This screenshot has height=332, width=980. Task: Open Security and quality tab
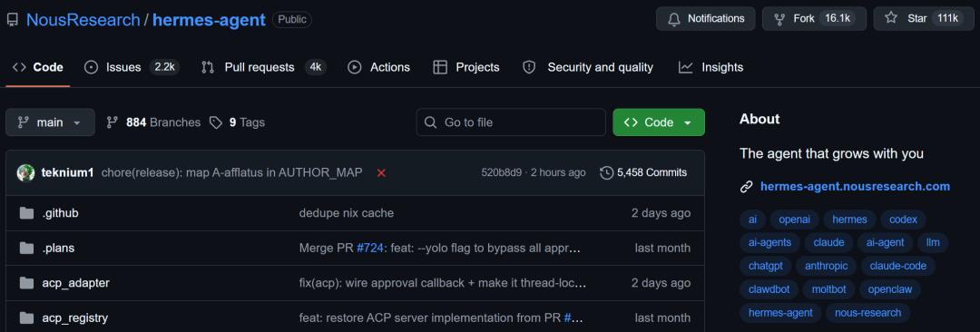(589, 67)
